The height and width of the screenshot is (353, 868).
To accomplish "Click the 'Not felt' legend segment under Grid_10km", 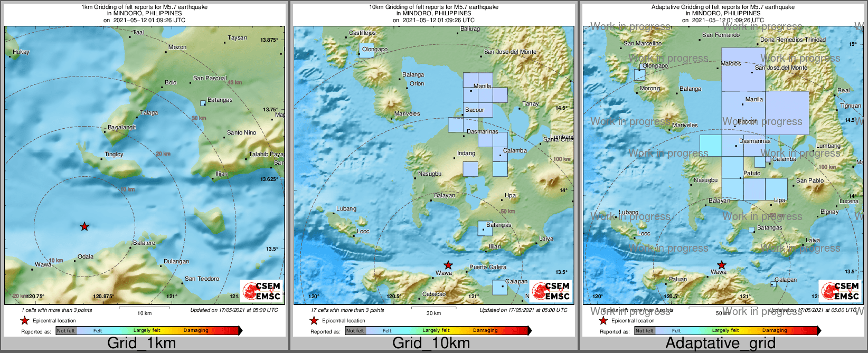I will 355,330.
